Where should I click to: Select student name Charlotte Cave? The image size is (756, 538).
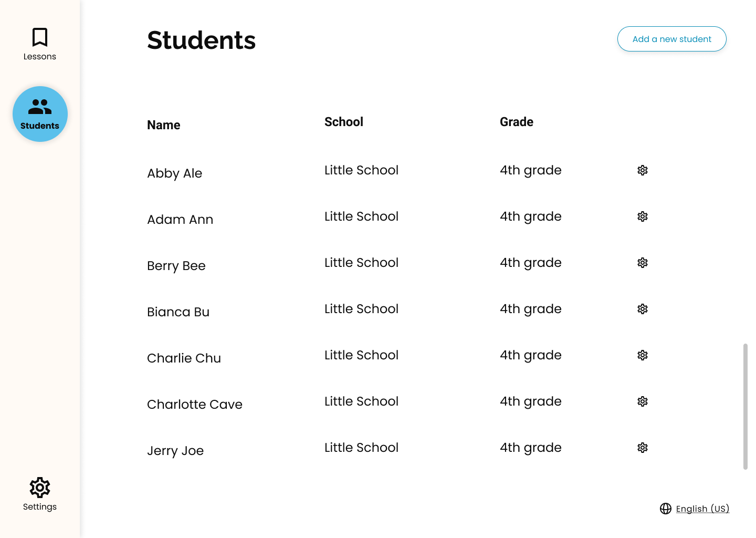[x=195, y=405]
